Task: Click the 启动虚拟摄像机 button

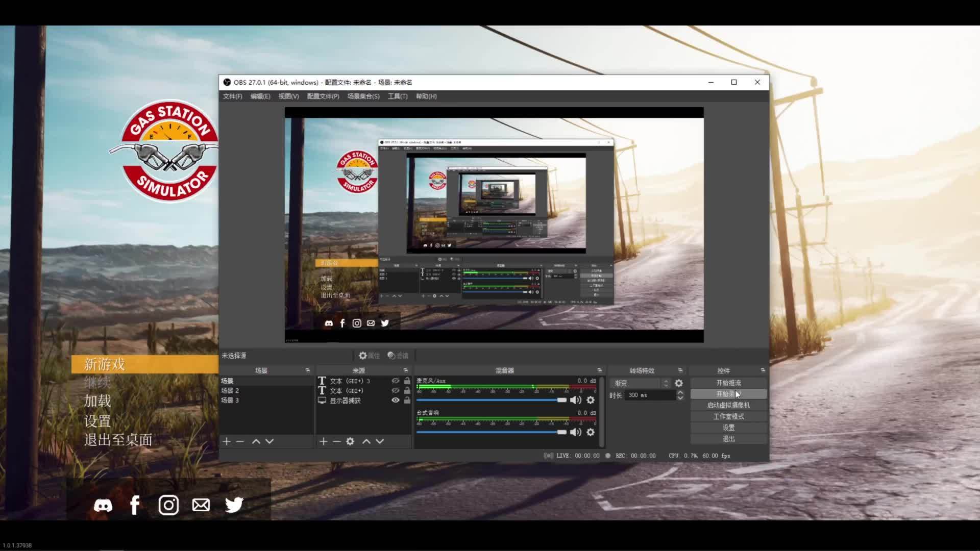Action: [x=728, y=406]
